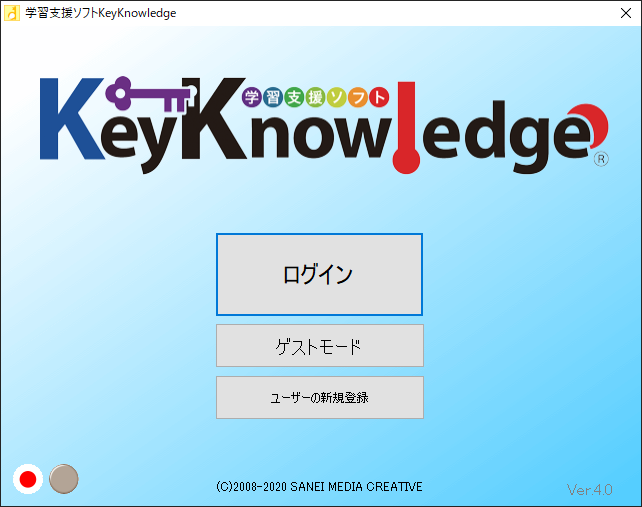The height and width of the screenshot is (507, 642).
Task: Minimize the KeyKnowledge window
Action: pyautogui.click(x=526, y=13)
